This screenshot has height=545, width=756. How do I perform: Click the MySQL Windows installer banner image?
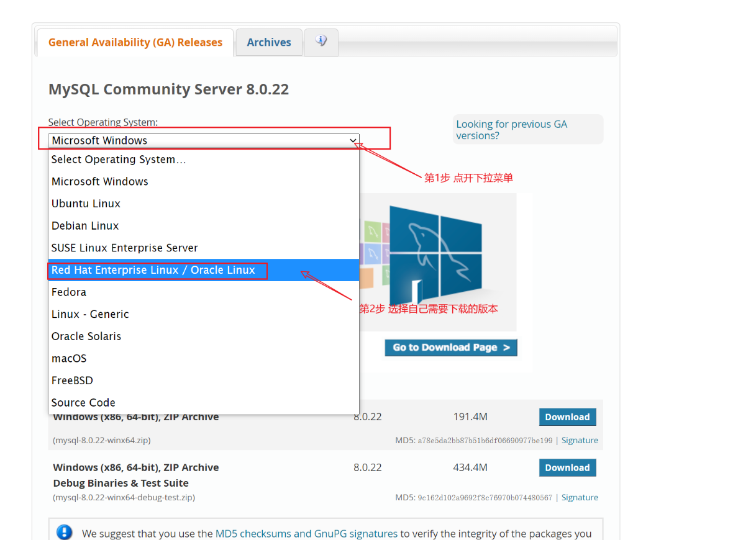(x=438, y=262)
